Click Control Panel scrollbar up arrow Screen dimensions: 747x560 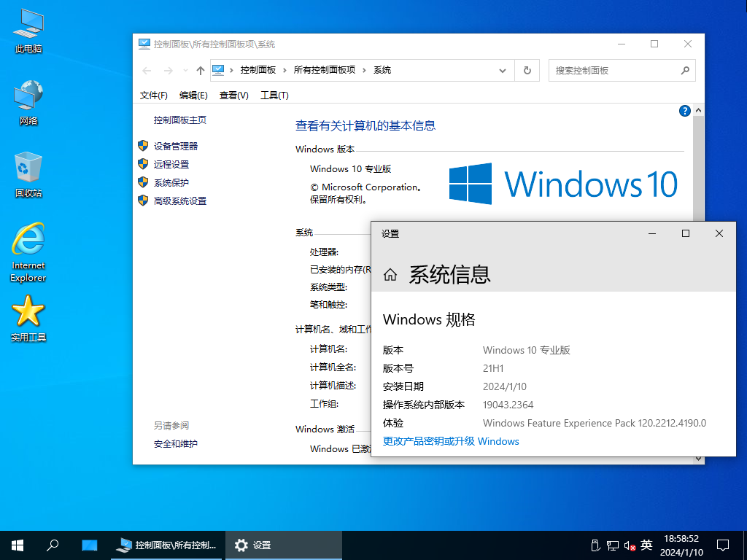(698, 111)
